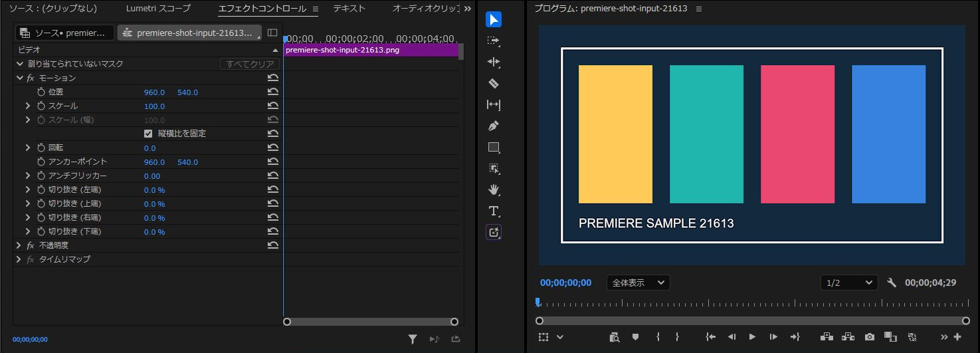The image size is (980, 353).
Task: Open 全体表示 zoom level dropdown
Action: coord(638,283)
